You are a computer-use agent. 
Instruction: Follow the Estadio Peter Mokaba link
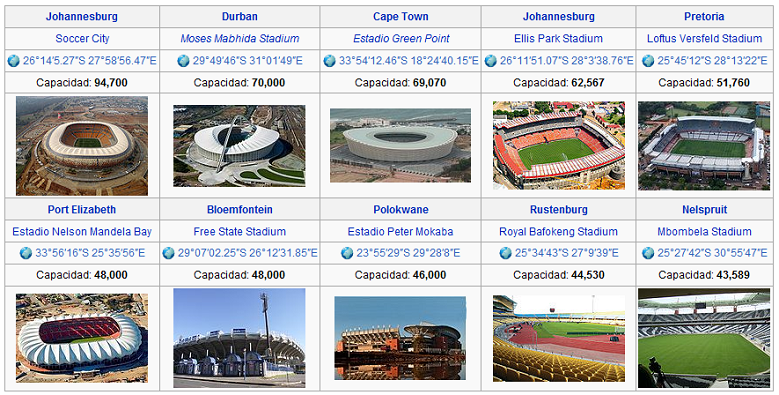click(x=400, y=232)
